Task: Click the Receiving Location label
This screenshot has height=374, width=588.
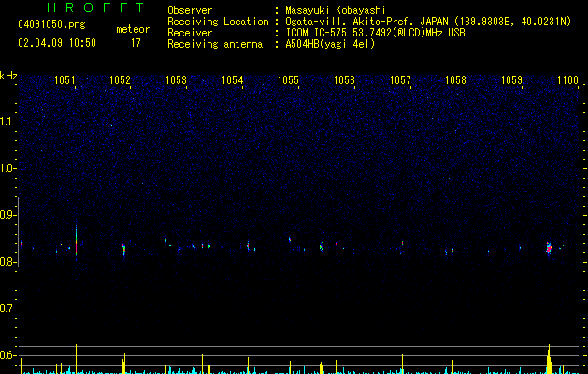Action: 218,22
